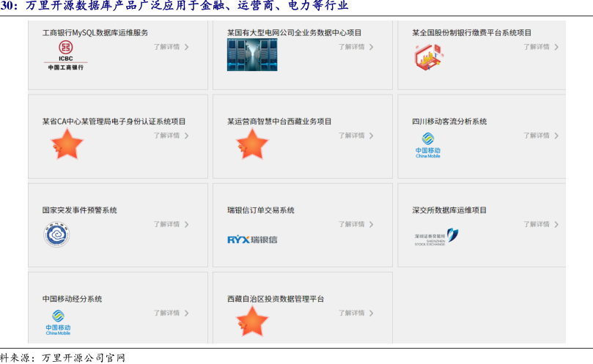The image size is (593, 364).
Task: Select title 中国移动经分系统
Action: pos(73,299)
